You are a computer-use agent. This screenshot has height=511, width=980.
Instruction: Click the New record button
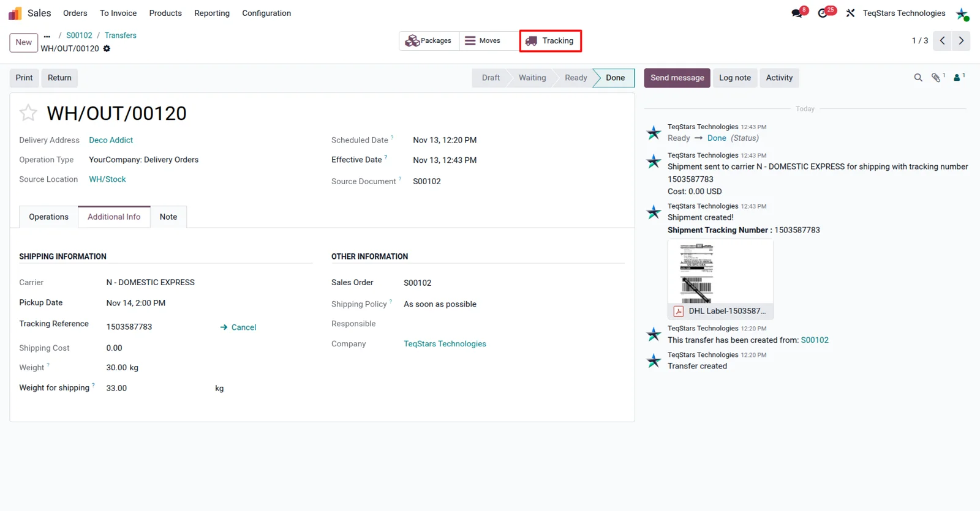24,42
